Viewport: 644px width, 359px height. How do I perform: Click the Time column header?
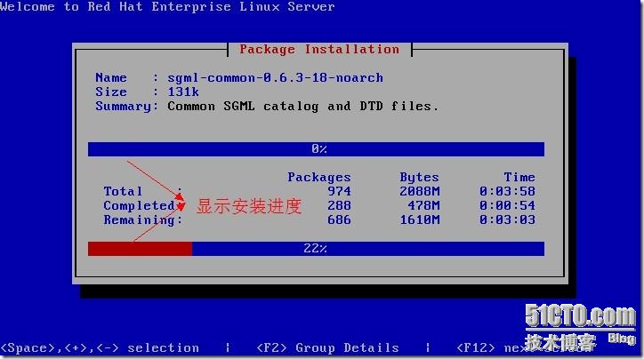coord(519,177)
